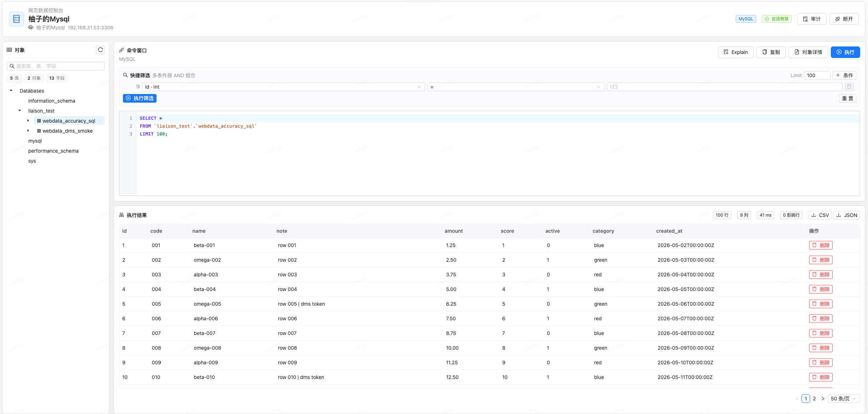Image resolution: width=868 pixels, height=414 pixels.
Task: Open the id · int field dropdown
Action: click(283, 87)
